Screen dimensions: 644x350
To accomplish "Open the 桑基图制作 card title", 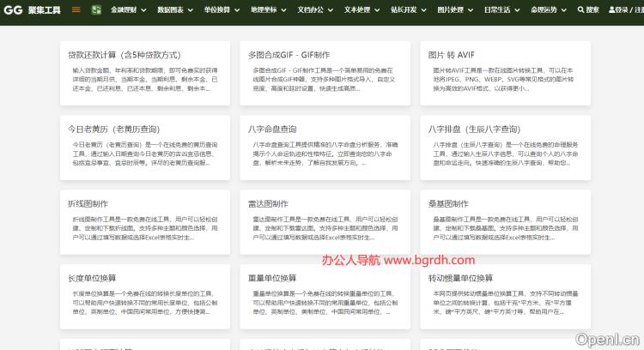I will (x=448, y=204).
